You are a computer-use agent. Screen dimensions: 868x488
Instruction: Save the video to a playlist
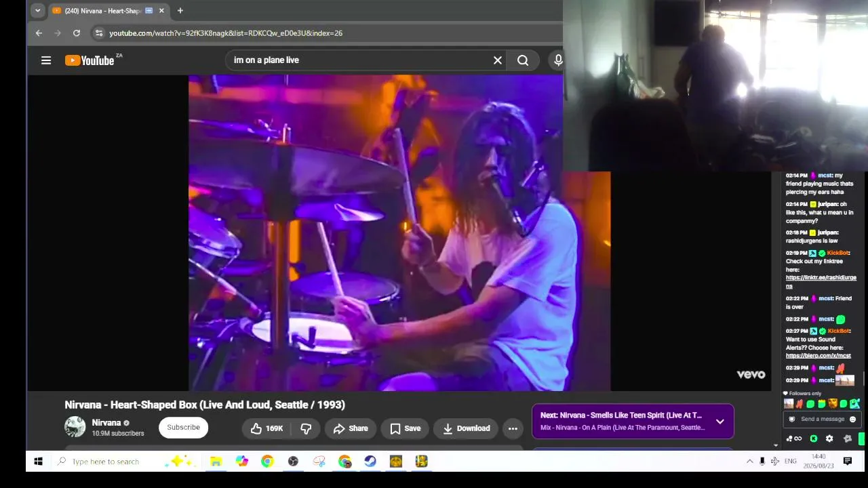pos(405,428)
